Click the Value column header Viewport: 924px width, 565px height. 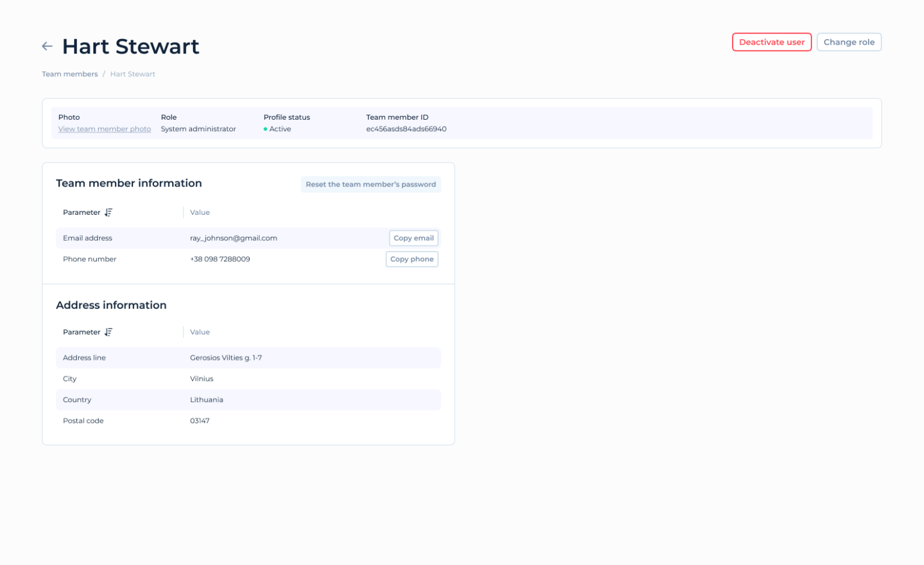[x=199, y=212]
